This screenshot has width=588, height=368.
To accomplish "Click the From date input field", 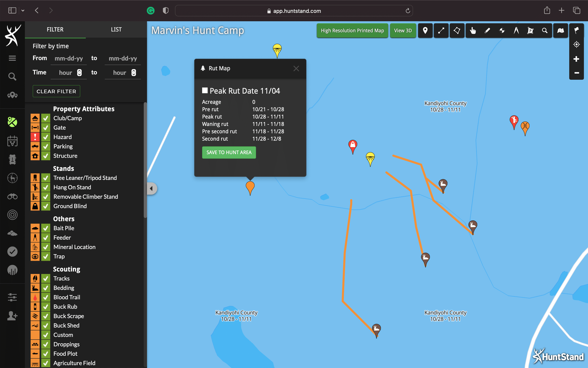I will tap(69, 58).
